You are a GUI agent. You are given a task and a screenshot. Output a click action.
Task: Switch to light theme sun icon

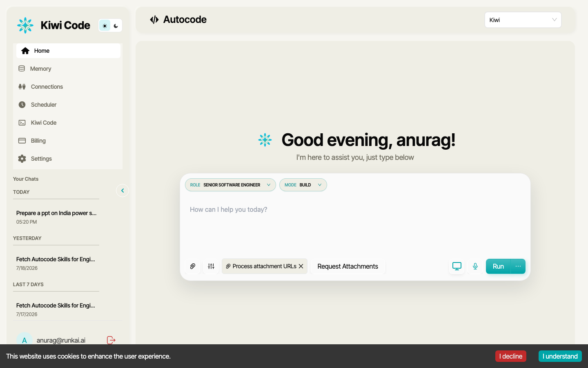pos(105,26)
